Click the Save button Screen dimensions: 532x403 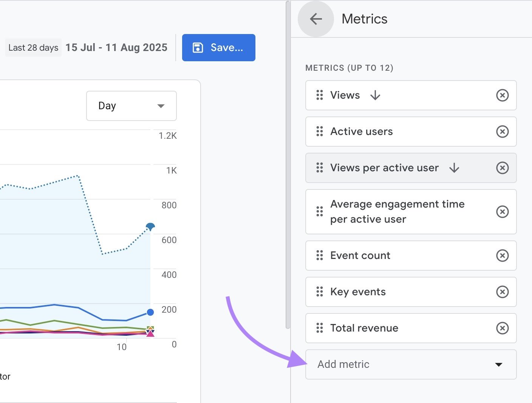coord(219,47)
